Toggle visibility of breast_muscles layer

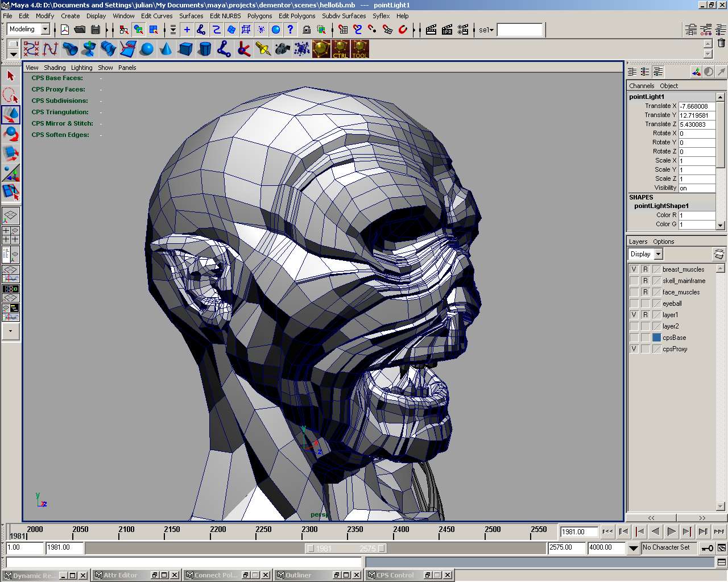coord(634,269)
